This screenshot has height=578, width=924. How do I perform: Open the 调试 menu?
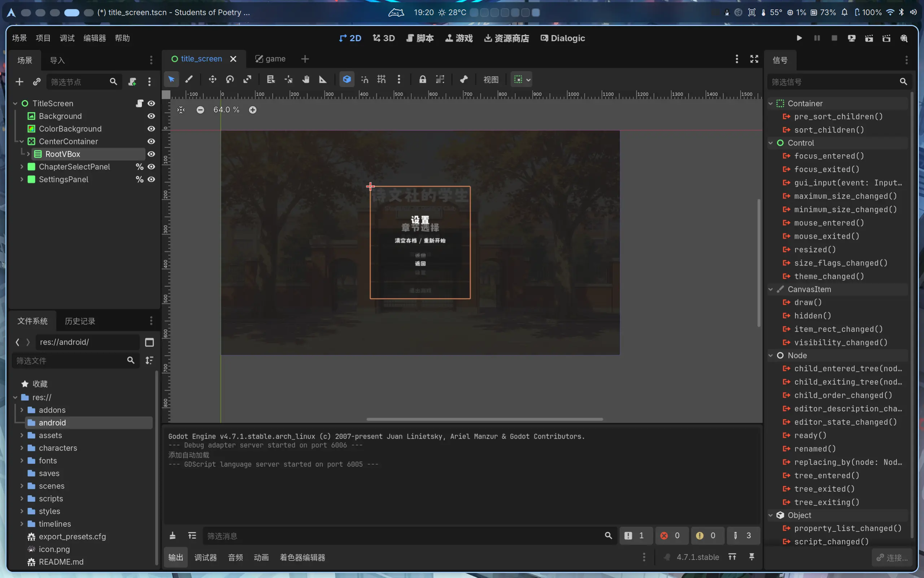[67, 38]
